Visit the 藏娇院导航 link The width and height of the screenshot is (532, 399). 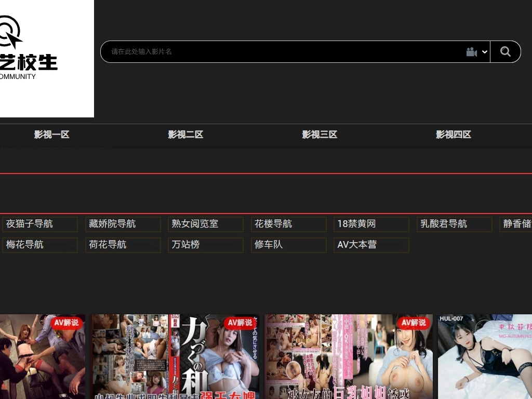pyautogui.click(x=122, y=224)
